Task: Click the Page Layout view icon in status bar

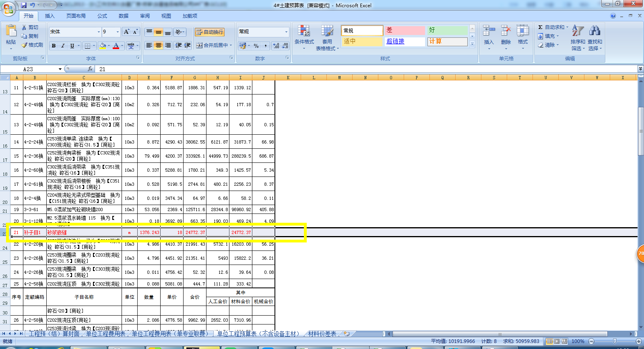Action: 557,341
